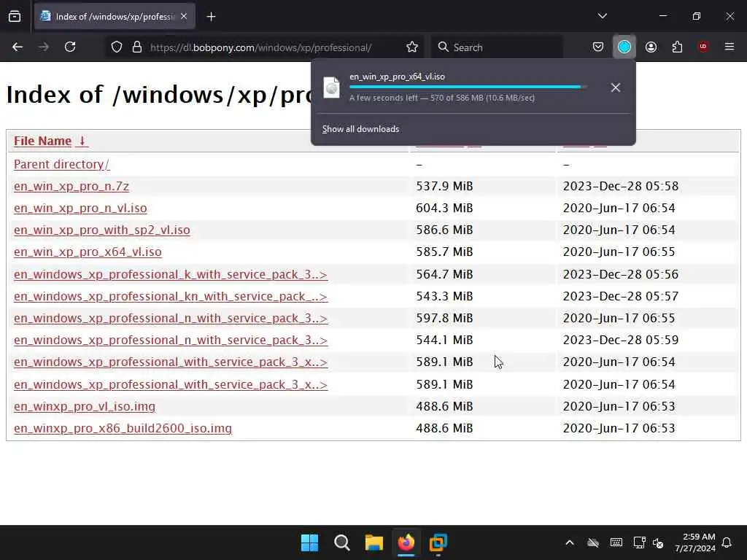Focus the Search box
This screenshot has width=747, height=560.
498,47
